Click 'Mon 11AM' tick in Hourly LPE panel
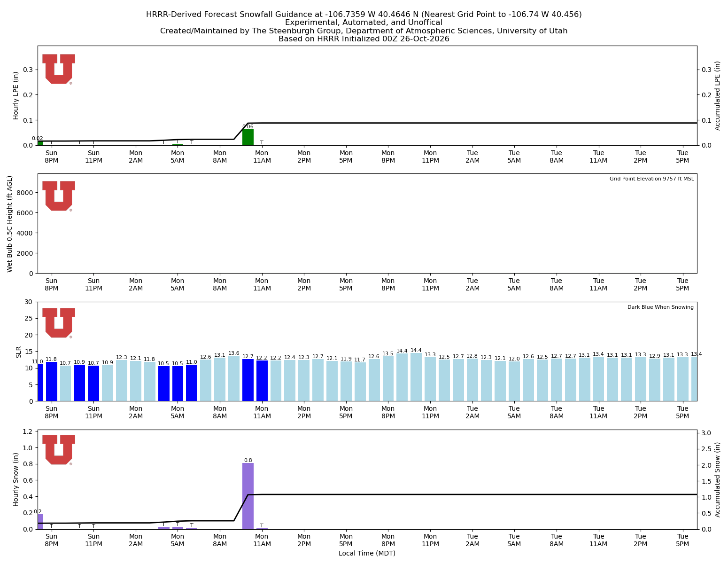This screenshot has width=728, height=564. point(262,157)
